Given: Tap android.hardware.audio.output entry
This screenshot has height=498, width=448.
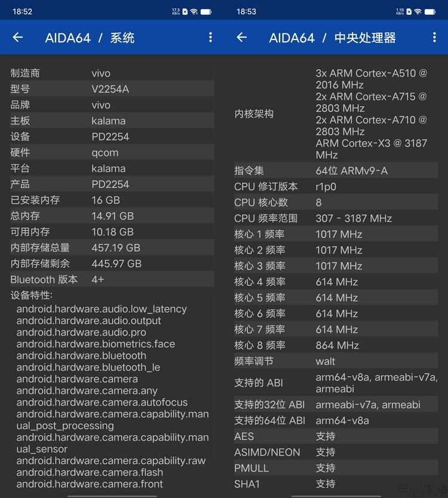Looking at the screenshot, I should tap(88, 320).
